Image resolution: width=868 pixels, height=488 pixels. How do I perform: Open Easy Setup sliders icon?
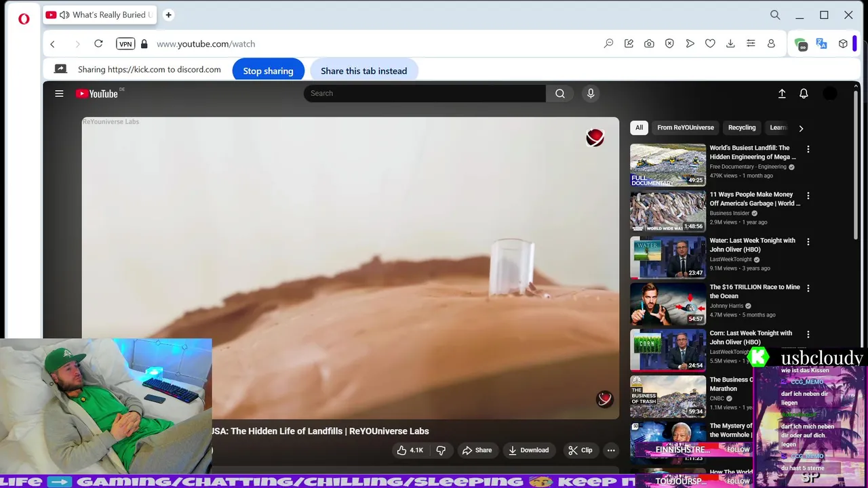point(751,43)
